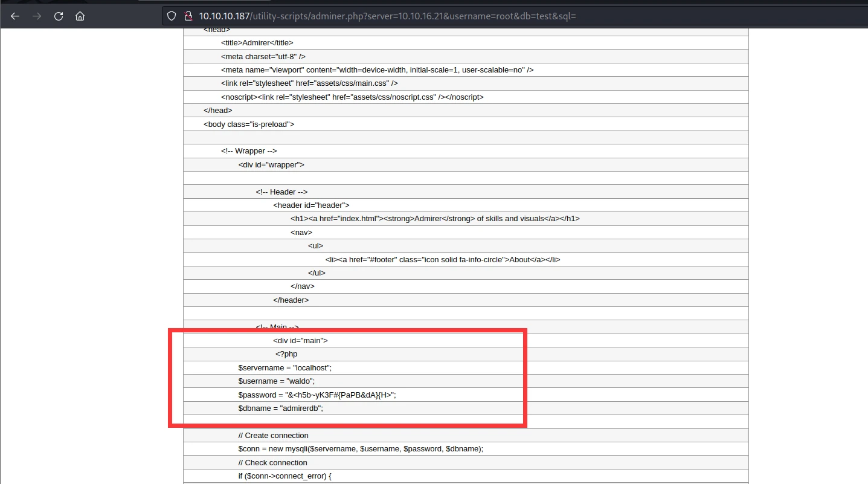Select the meta charset="utf-8" row
Screen dimensions: 868x484
click(x=466, y=56)
